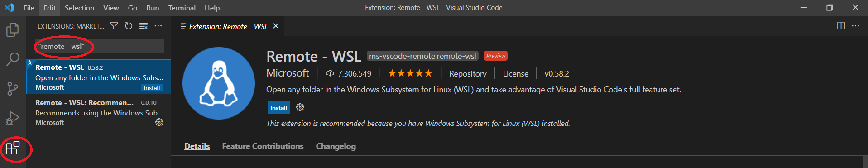Switch to the Changelog tab
Screen dimensions: 868x168
click(x=336, y=146)
